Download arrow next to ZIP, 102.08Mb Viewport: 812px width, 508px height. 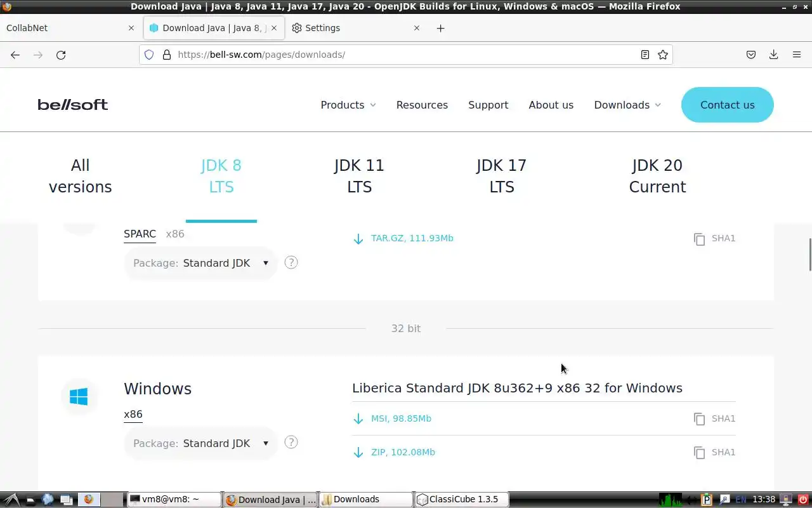click(x=358, y=452)
